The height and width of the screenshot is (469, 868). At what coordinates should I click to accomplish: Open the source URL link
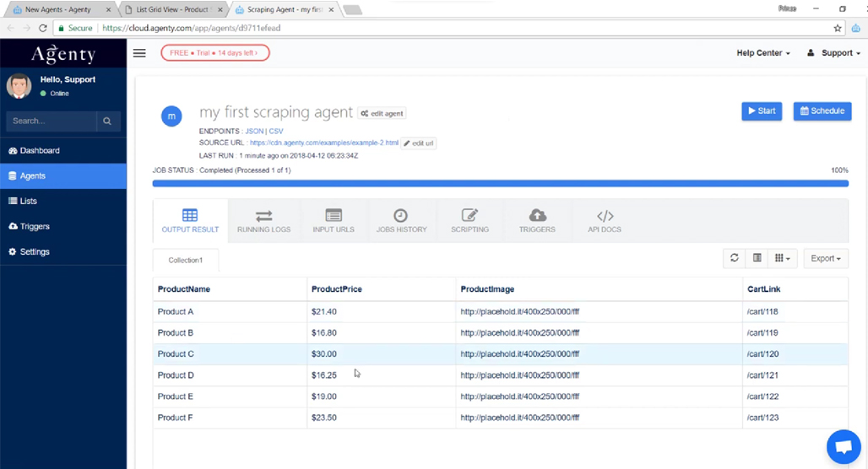click(324, 143)
